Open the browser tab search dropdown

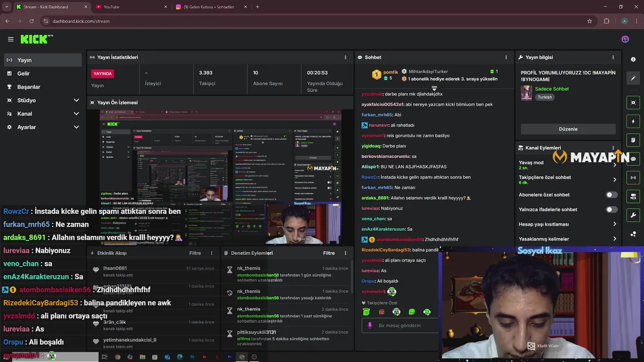(7, 7)
